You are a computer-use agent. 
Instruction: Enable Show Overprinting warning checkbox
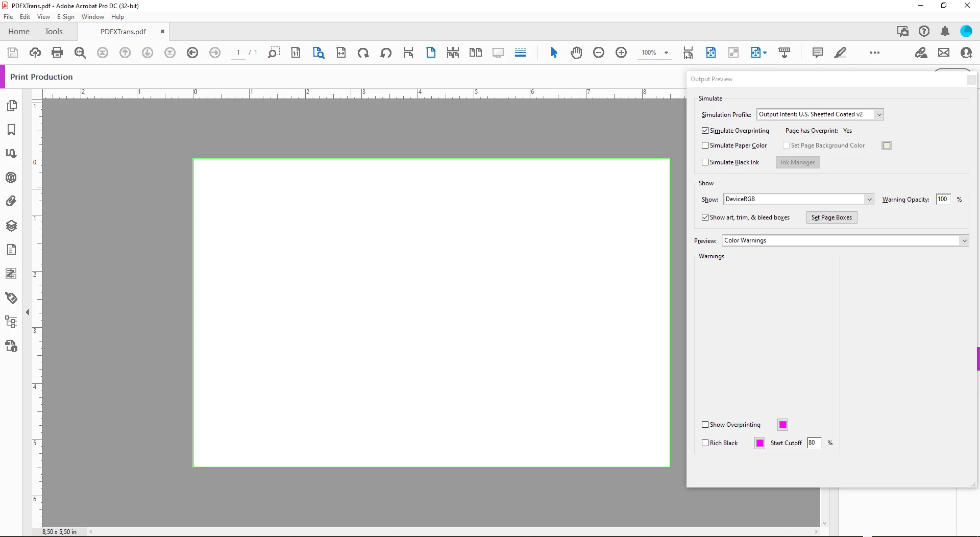coord(705,425)
